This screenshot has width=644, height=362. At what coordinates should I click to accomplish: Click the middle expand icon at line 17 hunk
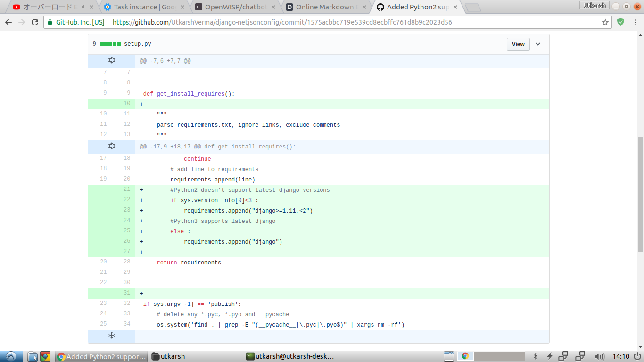click(112, 147)
